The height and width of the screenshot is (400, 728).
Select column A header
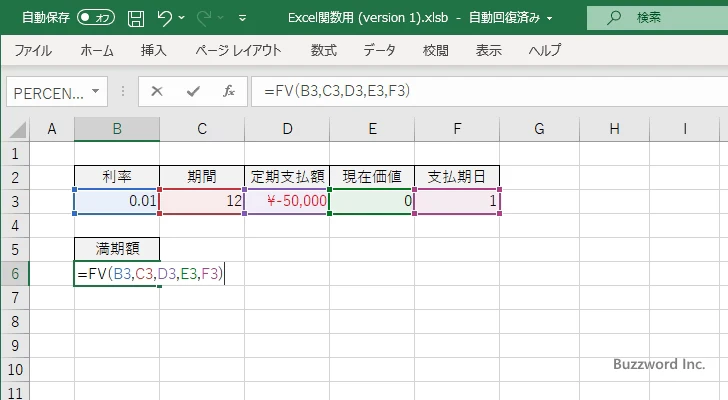tap(52, 129)
